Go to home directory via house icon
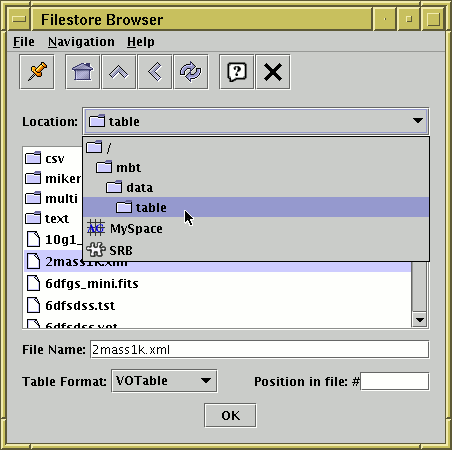This screenshot has width=452, height=450. coord(83,72)
